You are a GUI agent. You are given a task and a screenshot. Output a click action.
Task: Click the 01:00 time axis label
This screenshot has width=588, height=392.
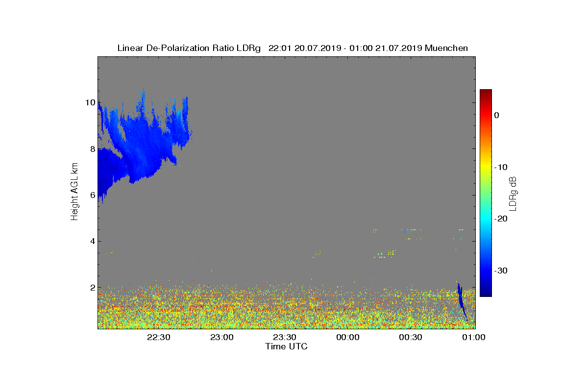coord(474,337)
